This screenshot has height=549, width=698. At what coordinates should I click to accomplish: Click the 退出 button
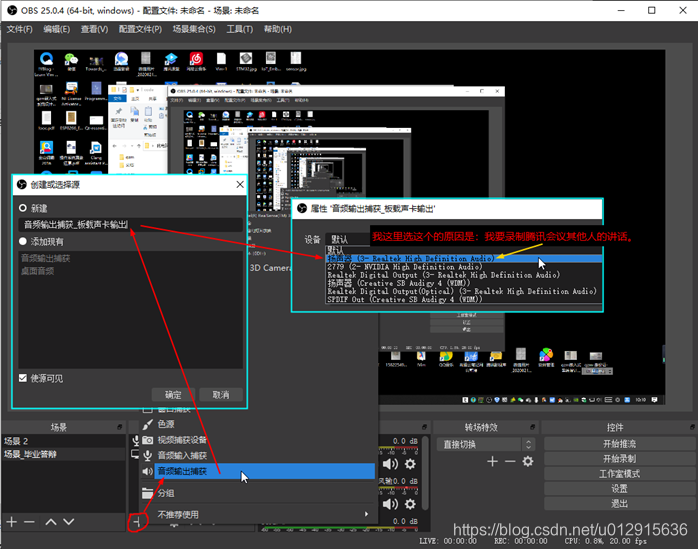[x=619, y=504]
